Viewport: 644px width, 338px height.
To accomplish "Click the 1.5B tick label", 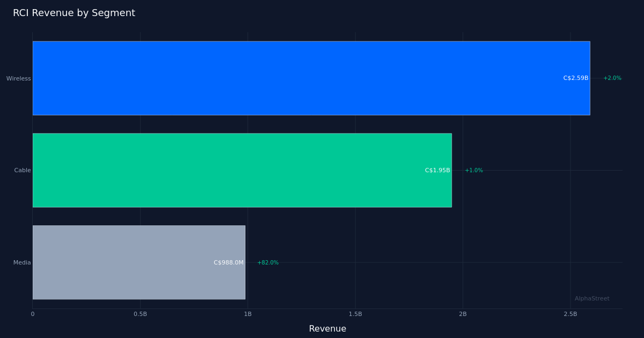I will [355, 314].
